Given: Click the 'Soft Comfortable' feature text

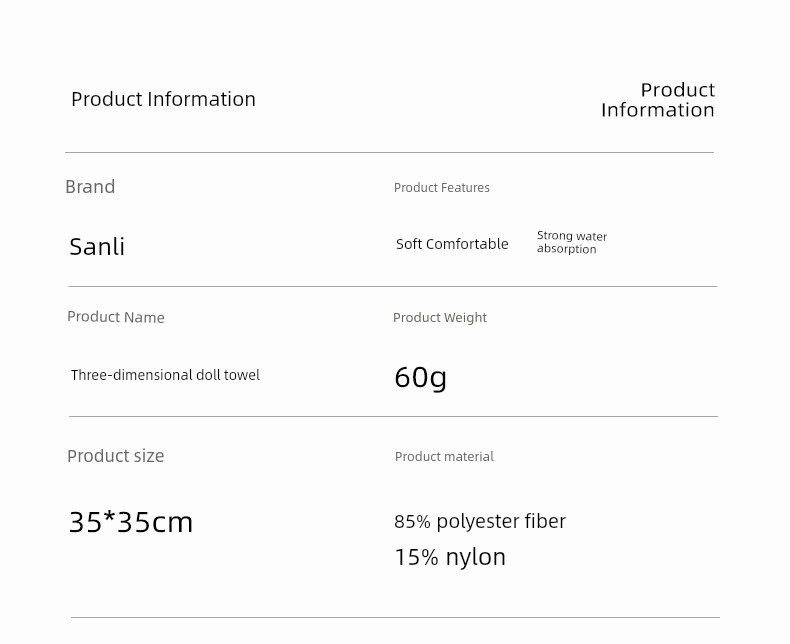Looking at the screenshot, I should [452, 244].
